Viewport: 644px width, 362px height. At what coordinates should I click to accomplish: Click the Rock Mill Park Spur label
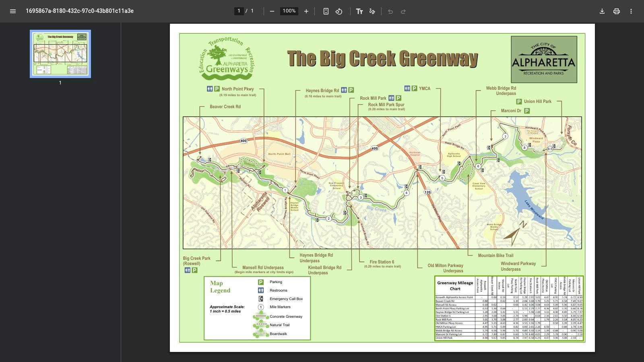(386, 105)
